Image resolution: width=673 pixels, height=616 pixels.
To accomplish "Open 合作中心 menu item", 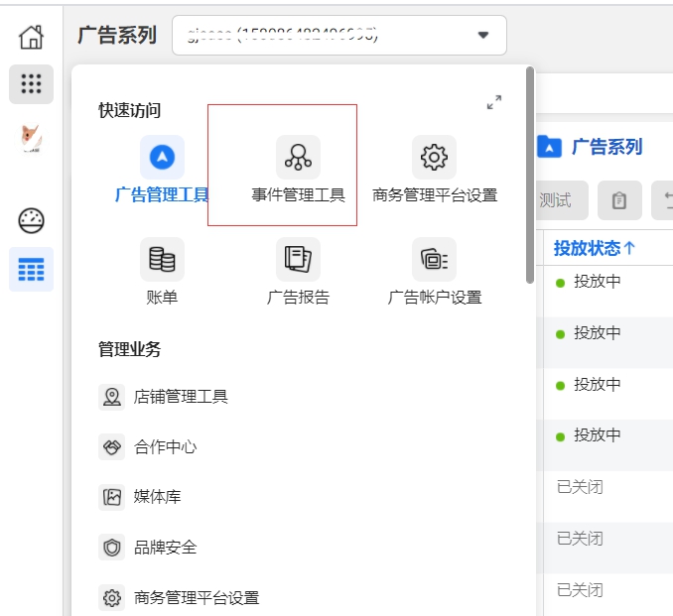I will [165, 447].
